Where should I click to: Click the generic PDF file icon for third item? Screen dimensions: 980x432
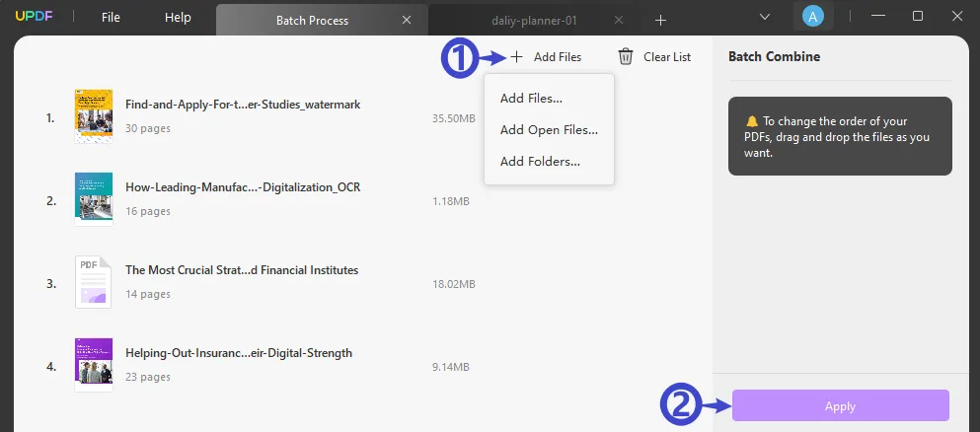(x=93, y=281)
